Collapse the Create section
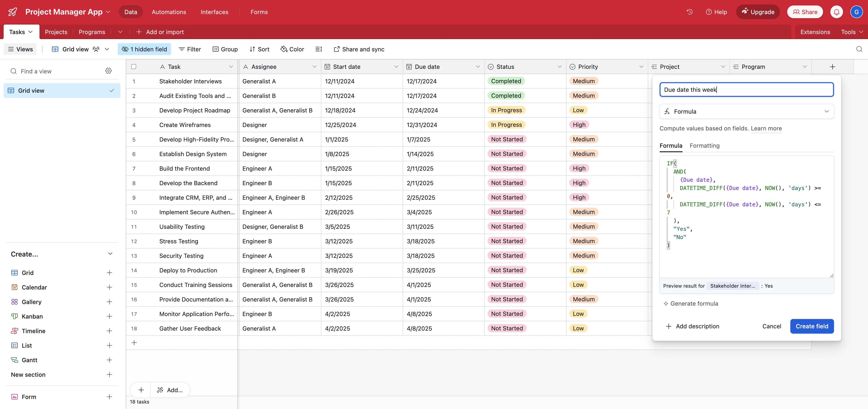Image resolution: width=868 pixels, height=409 pixels. pos(110,254)
